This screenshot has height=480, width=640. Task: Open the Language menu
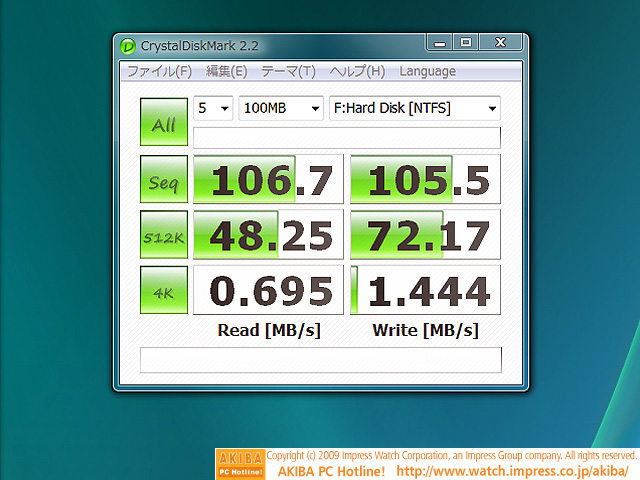427,71
